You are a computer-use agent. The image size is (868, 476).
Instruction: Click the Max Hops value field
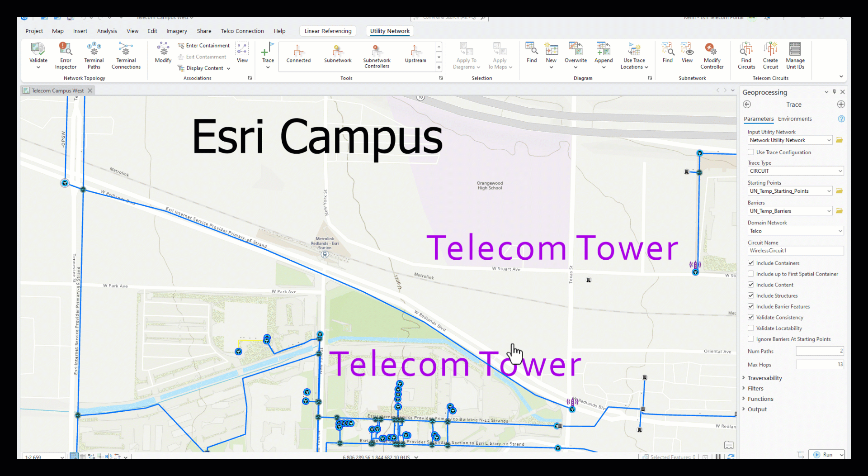click(820, 364)
